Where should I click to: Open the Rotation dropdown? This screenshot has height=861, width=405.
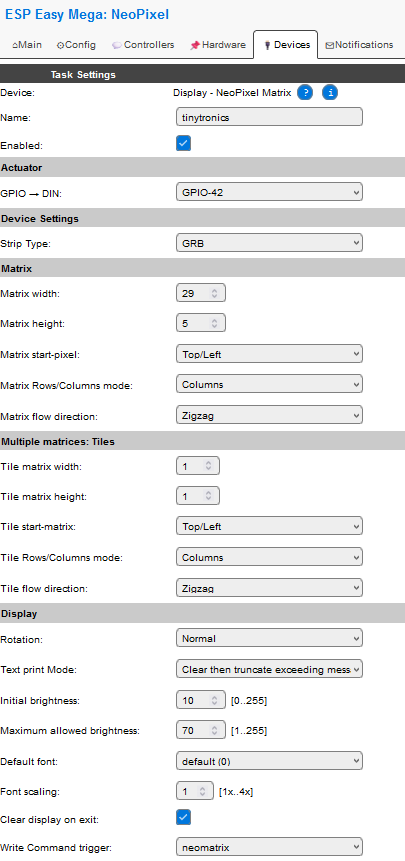[x=269, y=639]
